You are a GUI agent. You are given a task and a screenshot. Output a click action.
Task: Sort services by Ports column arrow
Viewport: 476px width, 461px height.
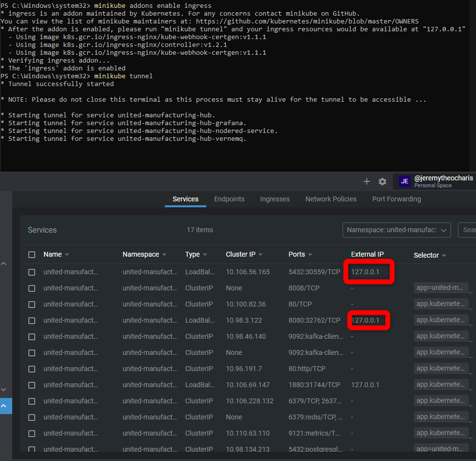(x=310, y=255)
